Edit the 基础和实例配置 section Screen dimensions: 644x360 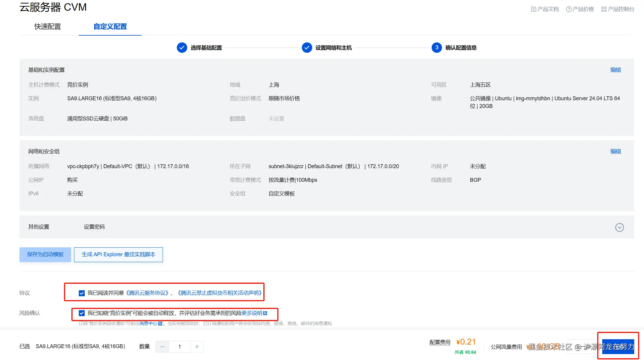(x=615, y=70)
